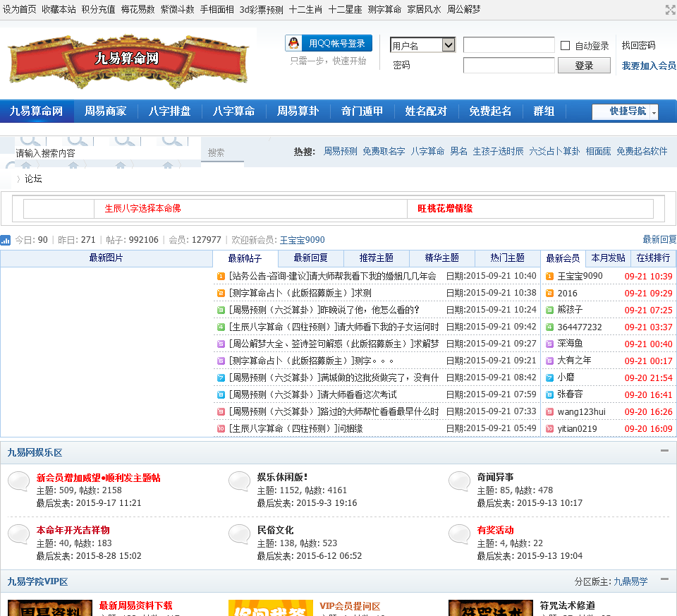Click the number 5 badge beside 求解梦 post
The height and width of the screenshot is (616, 677).
tap(221, 344)
